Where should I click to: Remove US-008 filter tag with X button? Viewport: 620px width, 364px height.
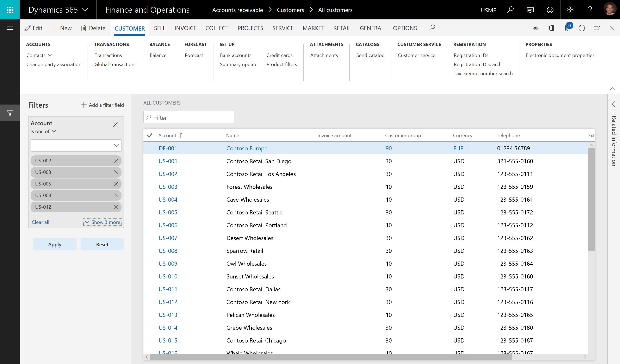pyautogui.click(x=116, y=195)
